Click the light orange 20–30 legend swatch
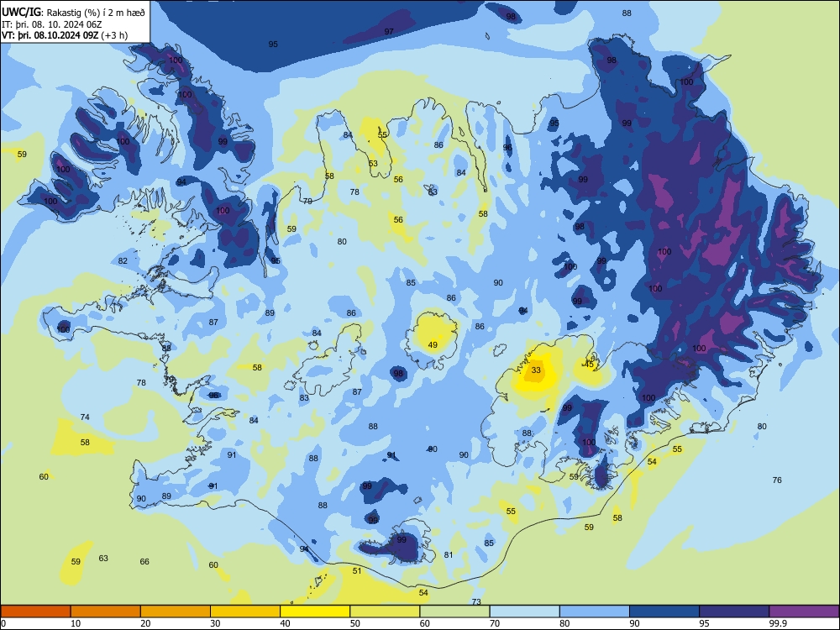Viewport: 840px width, 630px height. pyautogui.click(x=176, y=612)
